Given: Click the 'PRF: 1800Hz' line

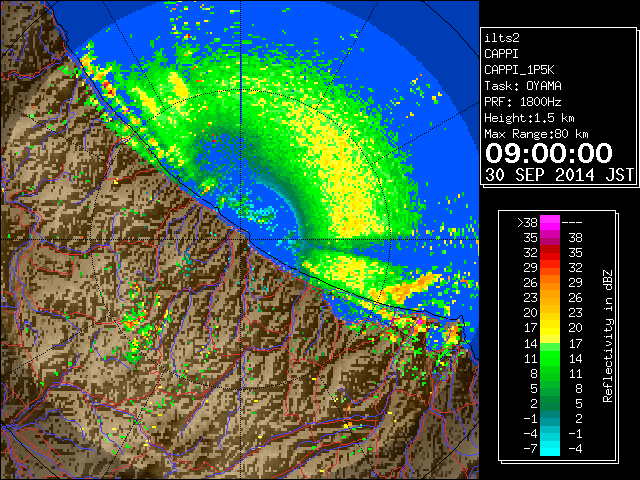Looking at the screenshot, I should pos(523,102).
